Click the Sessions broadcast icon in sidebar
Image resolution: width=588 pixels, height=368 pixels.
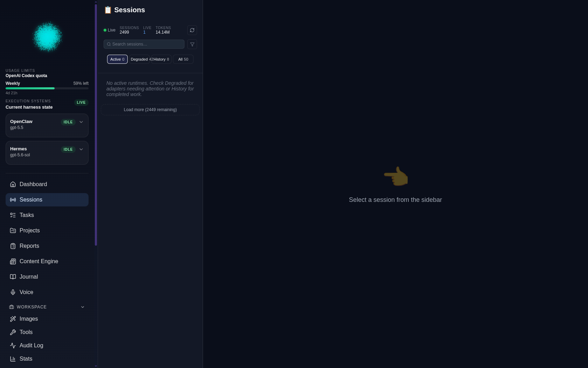13,200
